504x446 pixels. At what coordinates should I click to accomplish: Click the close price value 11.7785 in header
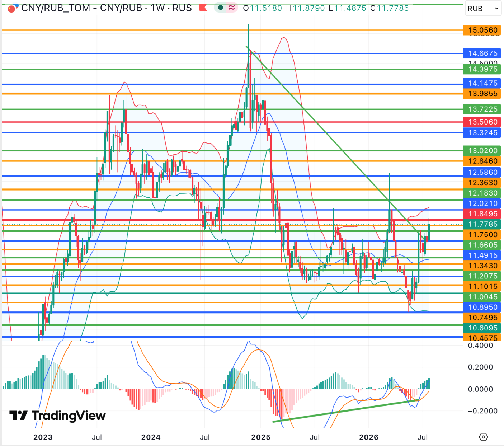point(392,8)
